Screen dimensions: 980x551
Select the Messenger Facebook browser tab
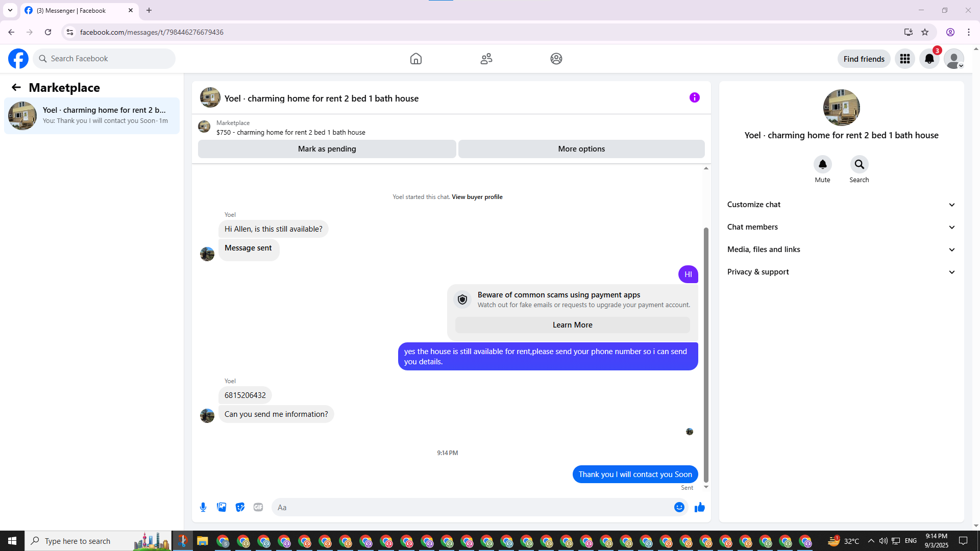80,10
